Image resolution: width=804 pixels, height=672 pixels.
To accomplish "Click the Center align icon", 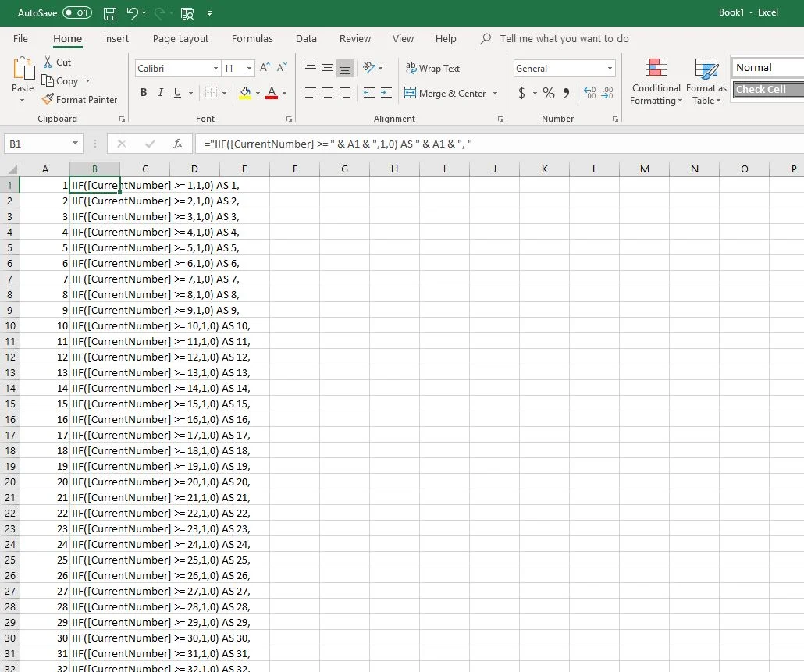I will tap(328, 94).
